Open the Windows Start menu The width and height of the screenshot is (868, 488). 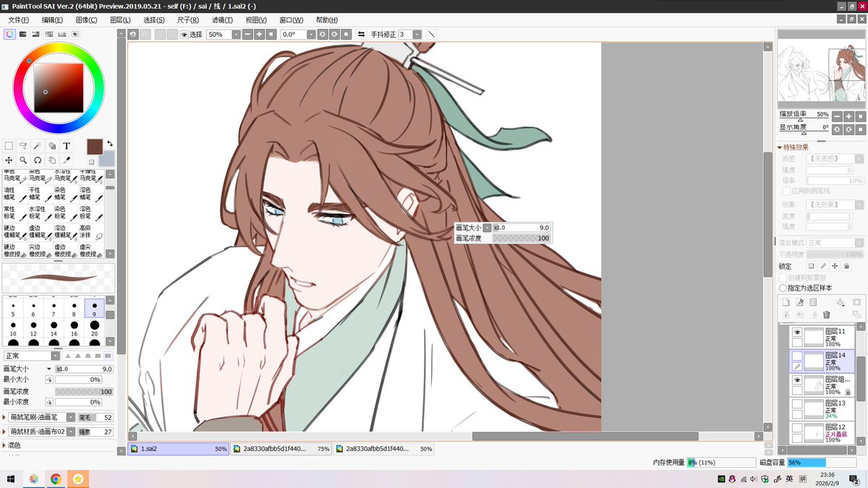point(11,479)
